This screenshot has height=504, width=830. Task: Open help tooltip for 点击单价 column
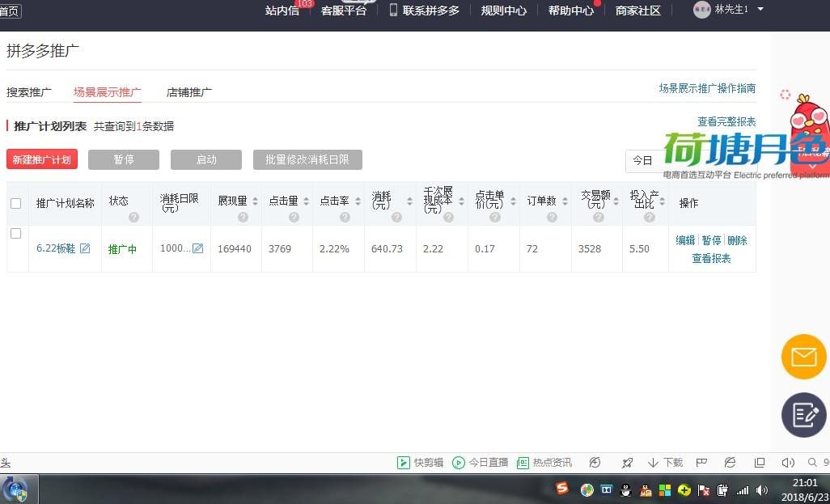pyautogui.click(x=495, y=217)
